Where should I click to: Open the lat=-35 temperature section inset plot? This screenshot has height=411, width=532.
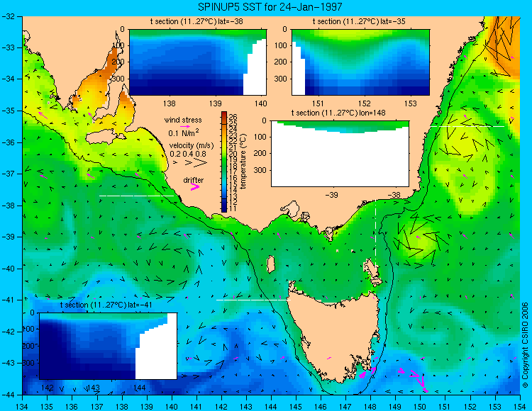tap(360, 62)
